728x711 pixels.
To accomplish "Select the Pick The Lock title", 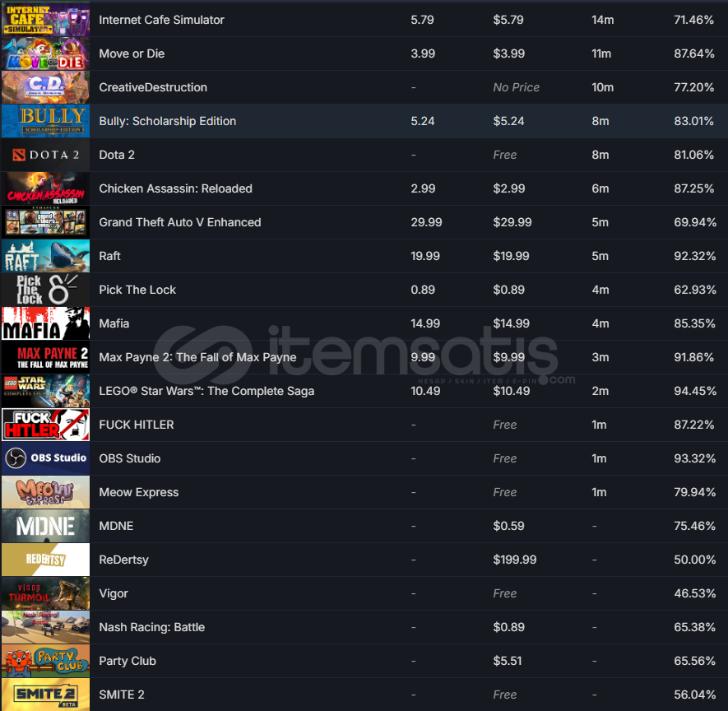I will click(137, 290).
